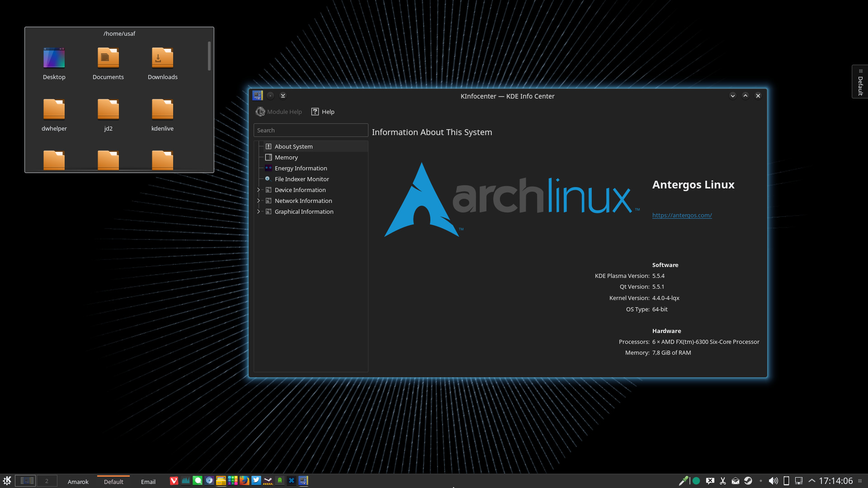868x488 pixels.
Task: Open the mail envelope tray icon
Action: [736, 481]
